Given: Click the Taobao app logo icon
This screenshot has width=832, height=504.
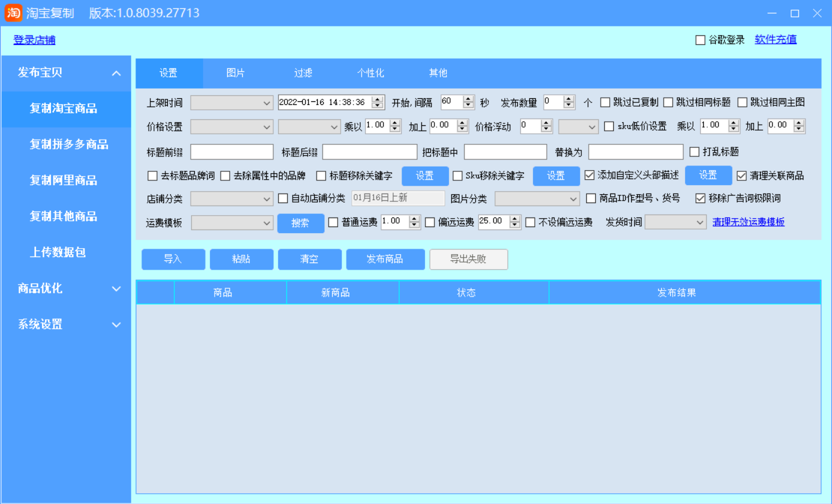Looking at the screenshot, I should 13,13.
